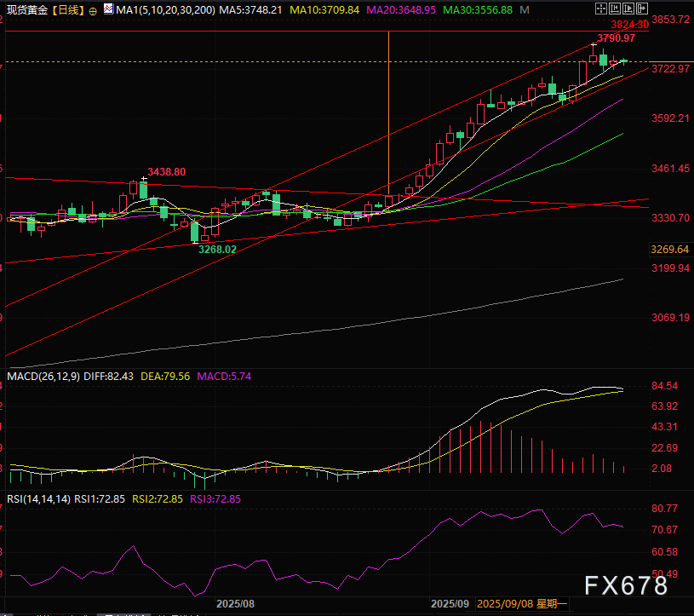694x616 pixels.
Task: Select the 现货黄金 symbol title
Action: coord(26,10)
